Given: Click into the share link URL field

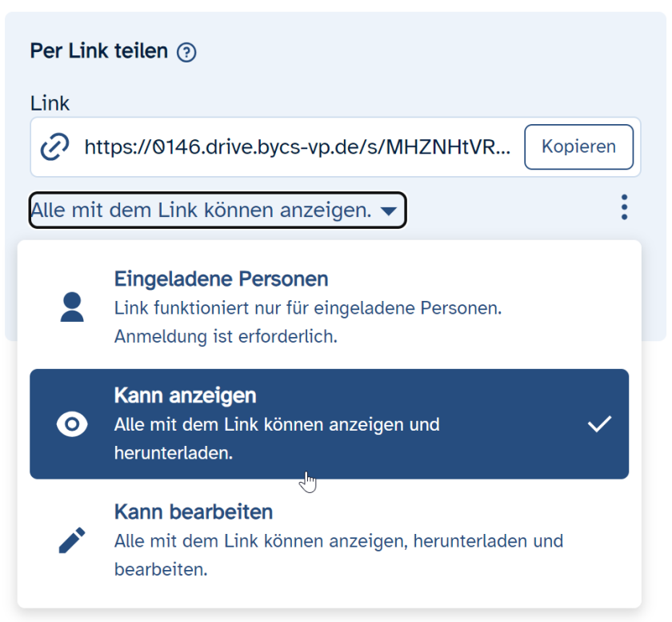Looking at the screenshot, I should 296,147.
